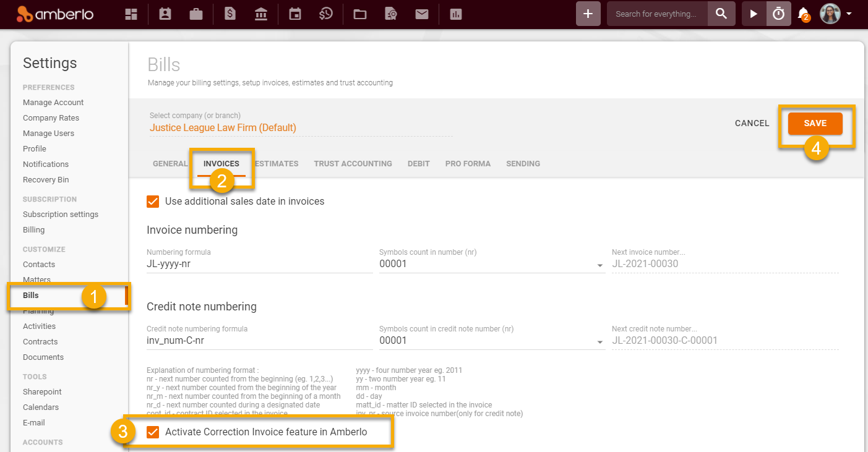Switch to the Estimates tab

click(276, 163)
